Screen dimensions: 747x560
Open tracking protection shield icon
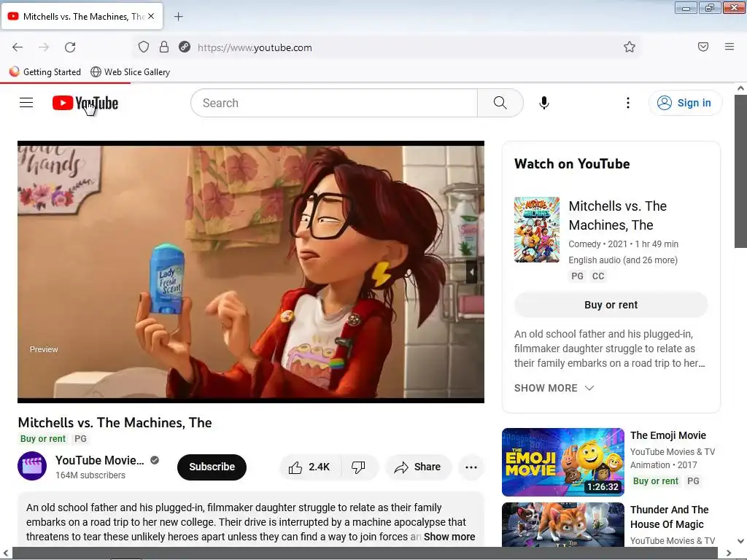144,47
